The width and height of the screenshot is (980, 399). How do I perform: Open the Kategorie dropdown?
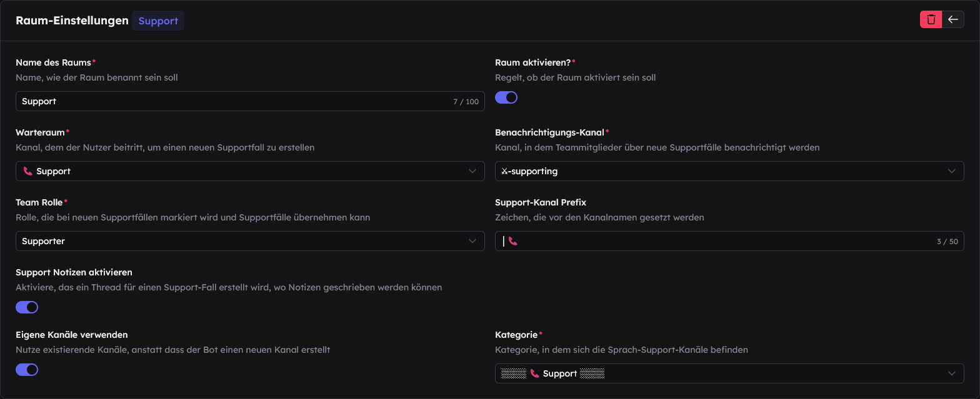[x=729, y=373]
